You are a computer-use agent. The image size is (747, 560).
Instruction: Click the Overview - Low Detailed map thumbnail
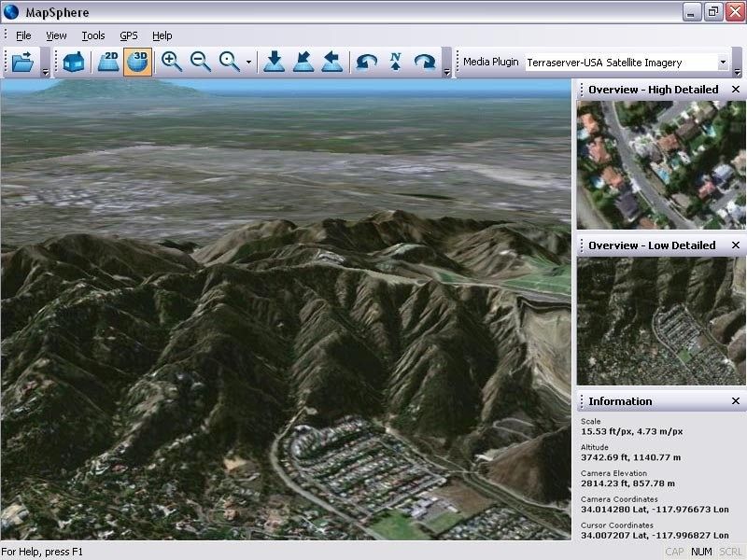(660, 322)
